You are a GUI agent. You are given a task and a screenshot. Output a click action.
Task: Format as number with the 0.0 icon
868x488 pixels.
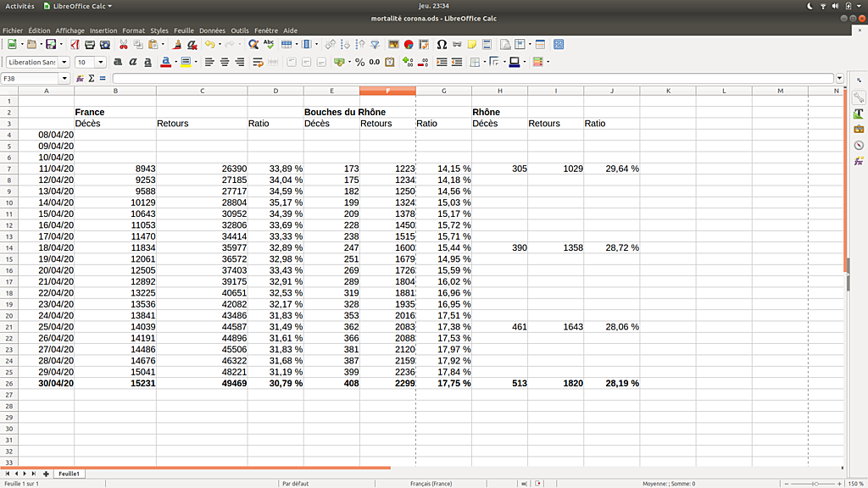pyautogui.click(x=375, y=62)
